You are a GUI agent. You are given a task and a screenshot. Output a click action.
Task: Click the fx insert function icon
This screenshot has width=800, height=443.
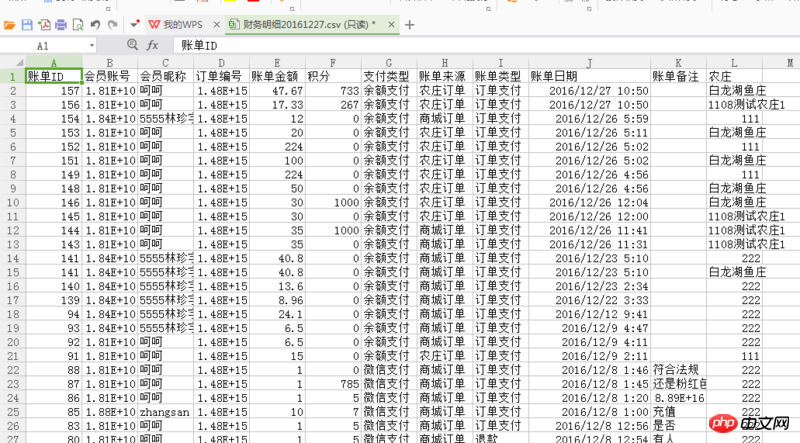tap(153, 46)
